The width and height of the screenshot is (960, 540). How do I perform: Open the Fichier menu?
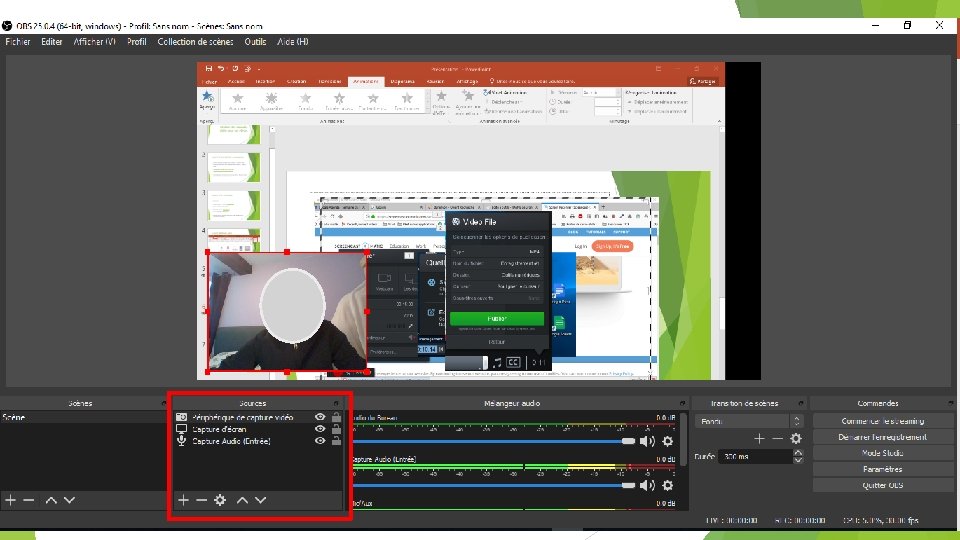(18, 42)
